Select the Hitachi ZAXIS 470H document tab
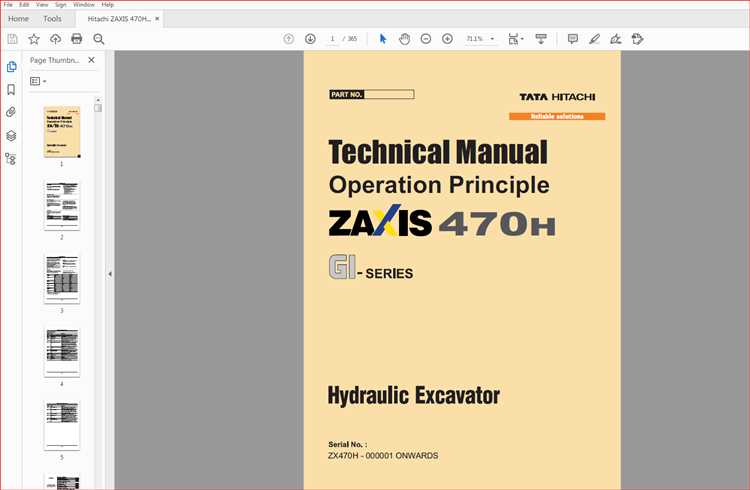 point(119,19)
